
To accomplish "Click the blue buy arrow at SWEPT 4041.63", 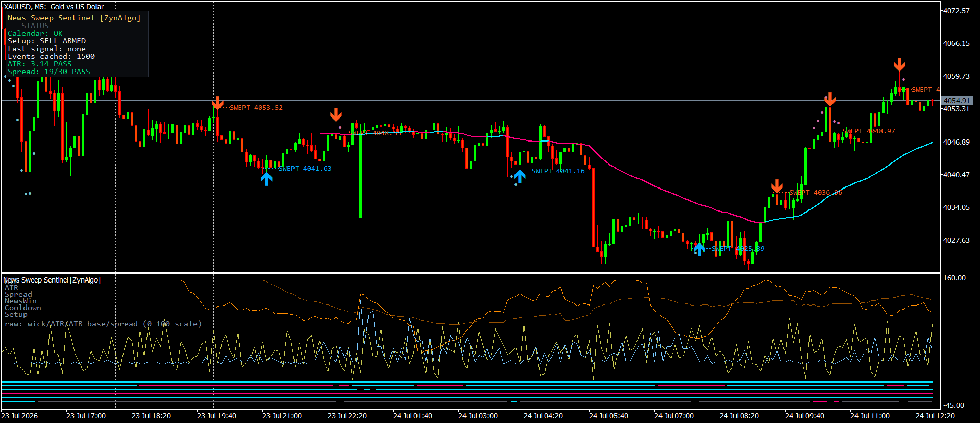I will tap(266, 179).
